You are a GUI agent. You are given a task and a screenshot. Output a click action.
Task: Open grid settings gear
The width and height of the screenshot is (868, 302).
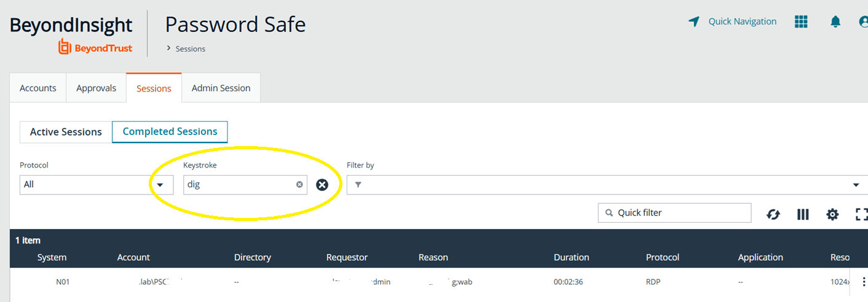pos(832,214)
